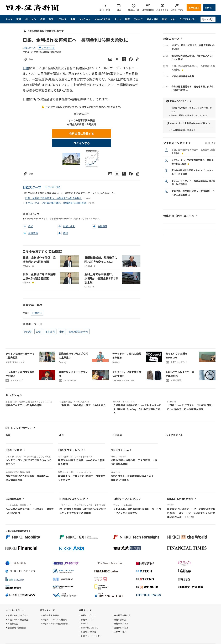Save article with bottom paperclip 保存 icon
The image size is (221, 644).
[28, 174]
